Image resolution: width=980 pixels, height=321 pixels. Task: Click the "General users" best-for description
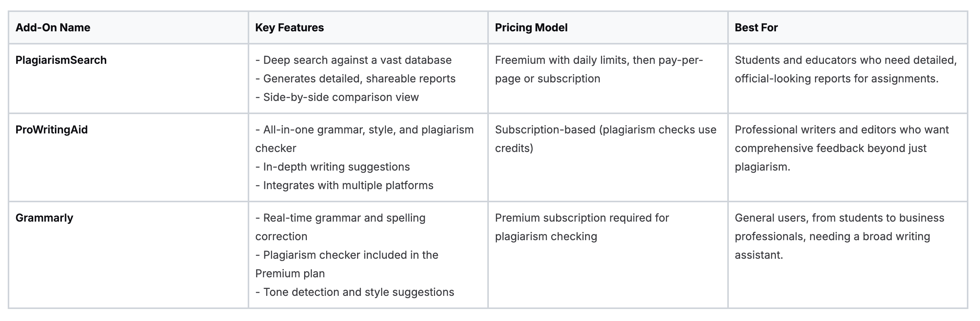point(839,236)
